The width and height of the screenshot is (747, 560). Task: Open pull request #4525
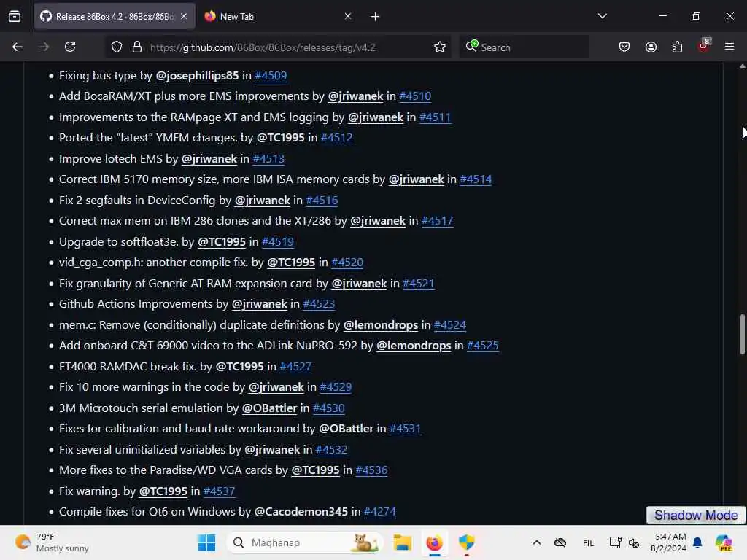pos(483,346)
